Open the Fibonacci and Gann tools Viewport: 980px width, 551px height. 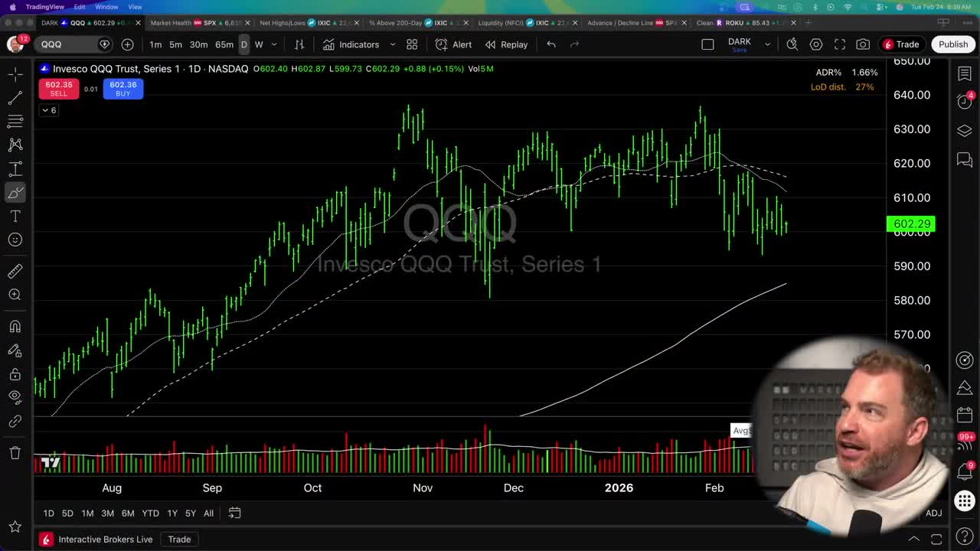[15, 122]
